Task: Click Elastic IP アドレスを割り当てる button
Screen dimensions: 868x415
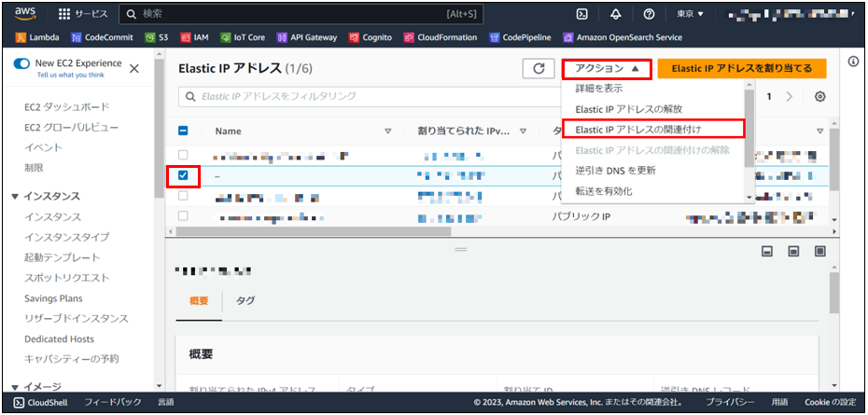Action: click(x=742, y=69)
